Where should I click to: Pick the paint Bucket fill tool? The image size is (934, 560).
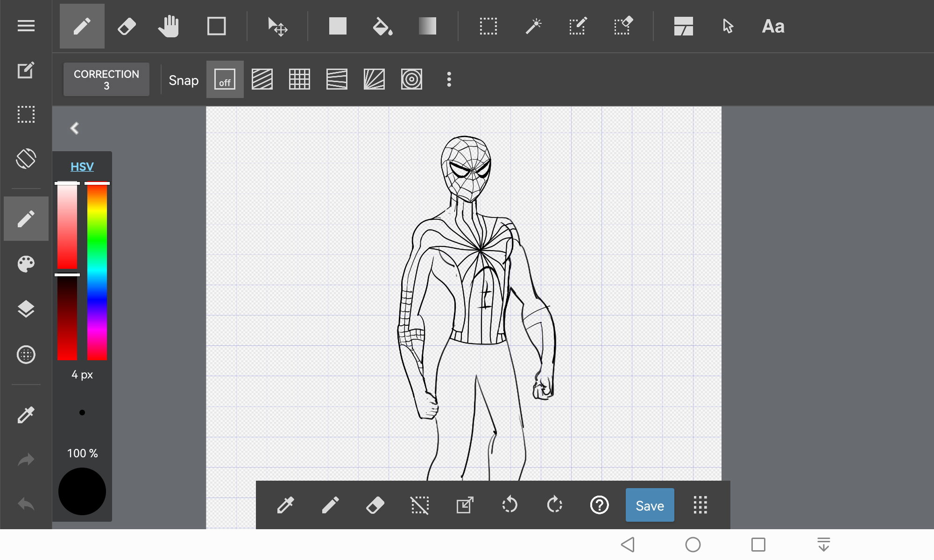coord(382,26)
